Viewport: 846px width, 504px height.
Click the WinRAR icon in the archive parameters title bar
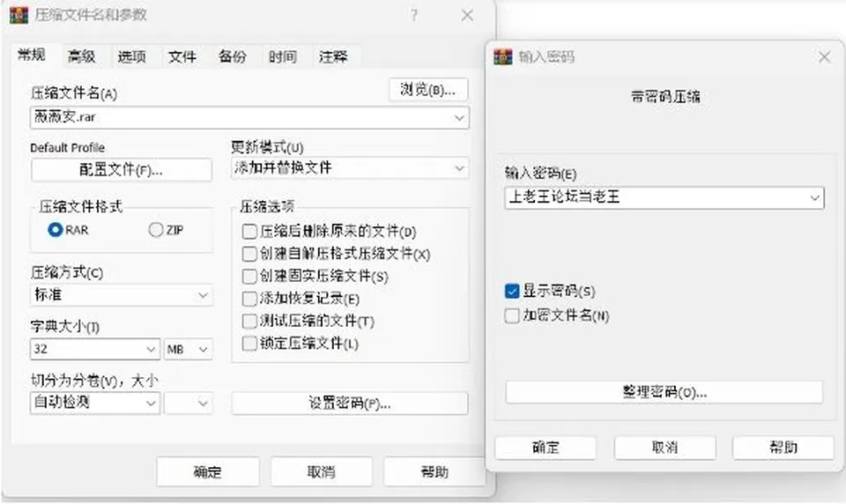point(19,15)
